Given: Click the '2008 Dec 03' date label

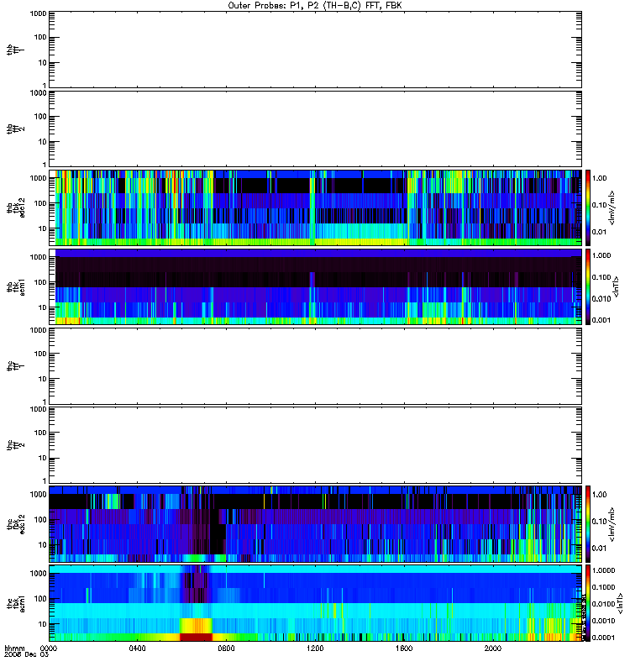Looking at the screenshot, I should (x=26, y=655).
